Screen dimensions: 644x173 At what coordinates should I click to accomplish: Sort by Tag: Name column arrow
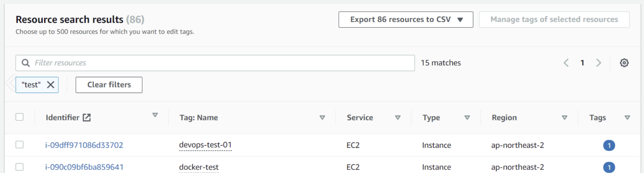click(322, 118)
